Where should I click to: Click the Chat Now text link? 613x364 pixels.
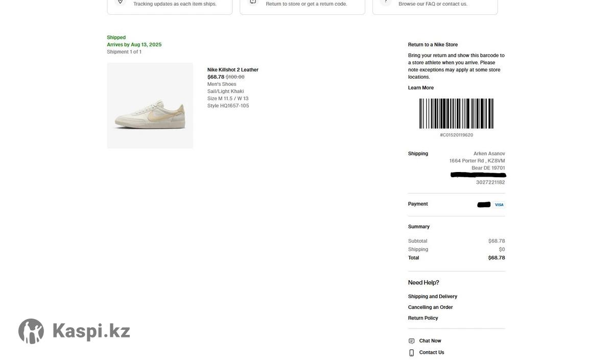(x=430, y=341)
